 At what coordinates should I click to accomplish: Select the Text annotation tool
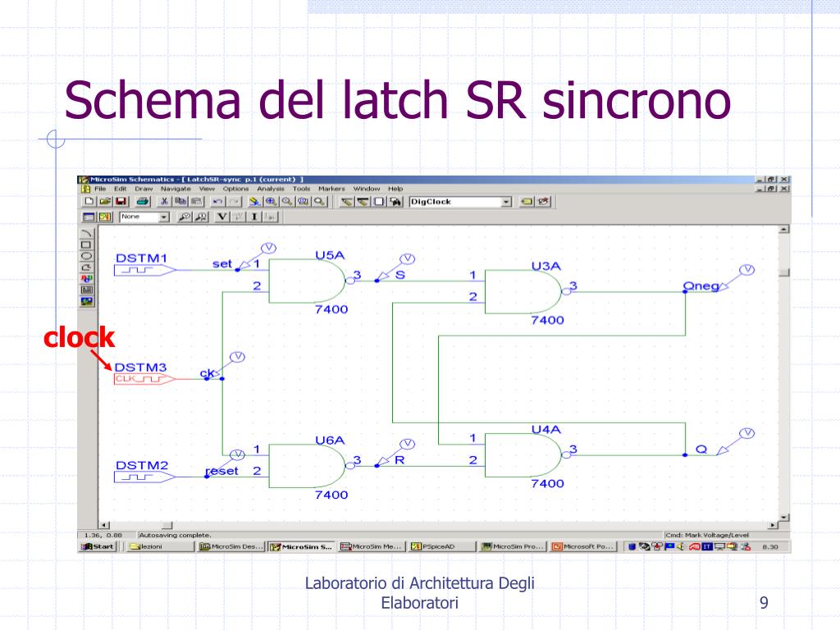86,279
